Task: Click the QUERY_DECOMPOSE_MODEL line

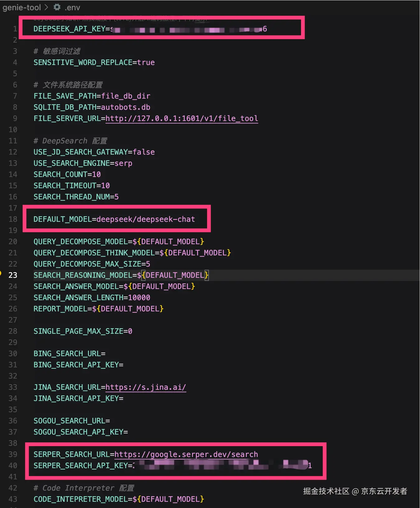Action: 119,242
